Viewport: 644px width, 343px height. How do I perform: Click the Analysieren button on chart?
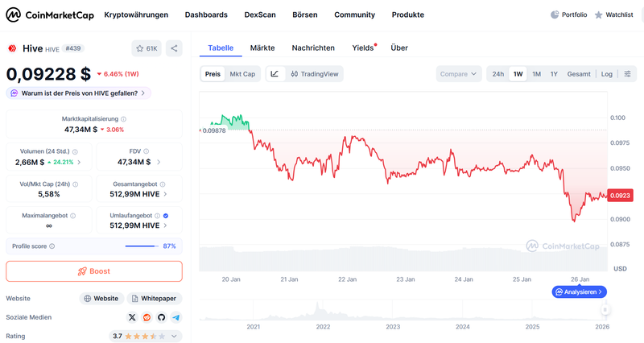coord(579,291)
